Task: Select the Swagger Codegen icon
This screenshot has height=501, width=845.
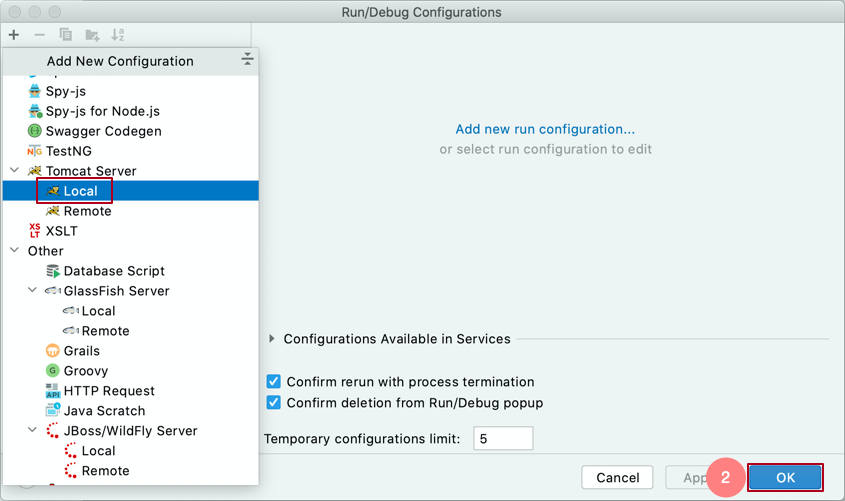Action: tap(34, 130)
